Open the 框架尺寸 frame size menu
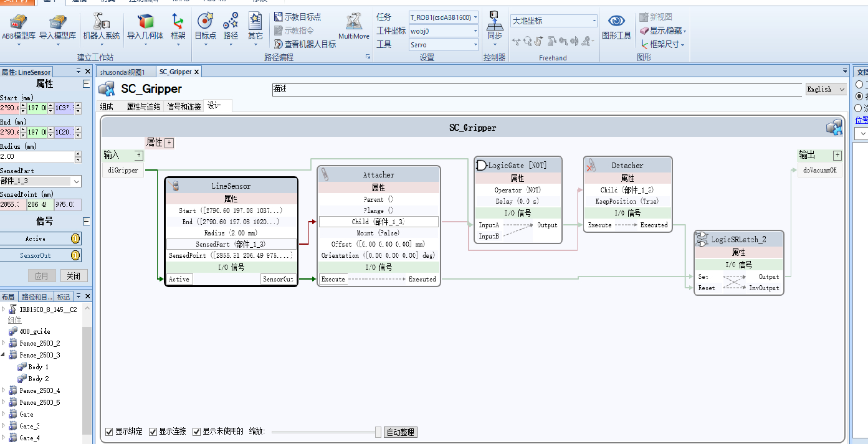 [x=662, y=44]
